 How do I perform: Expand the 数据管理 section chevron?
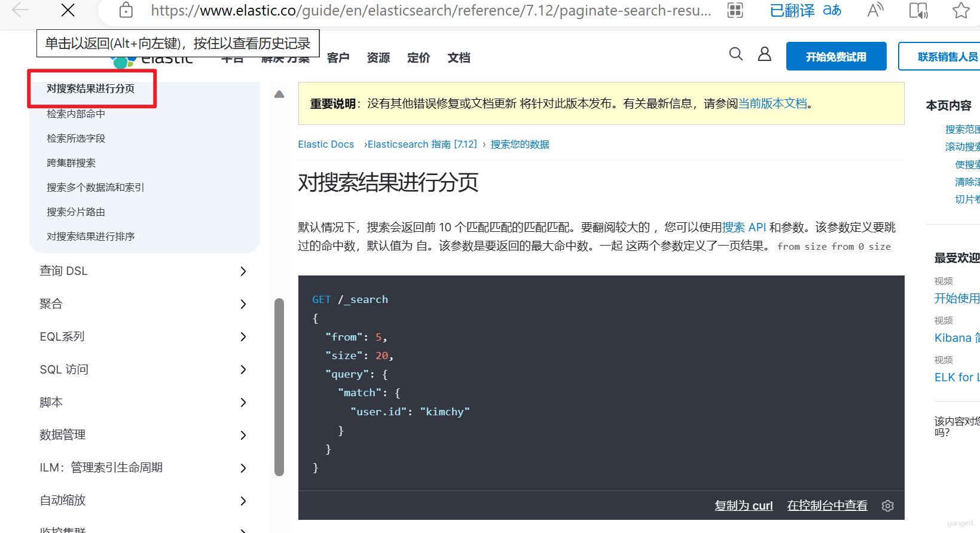[243, 435]
